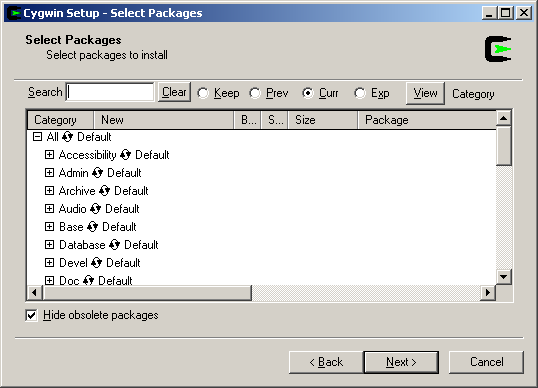Click inside the Search text field
The image size is (538, 388).
pyautogui.click(x=110, y=92)
